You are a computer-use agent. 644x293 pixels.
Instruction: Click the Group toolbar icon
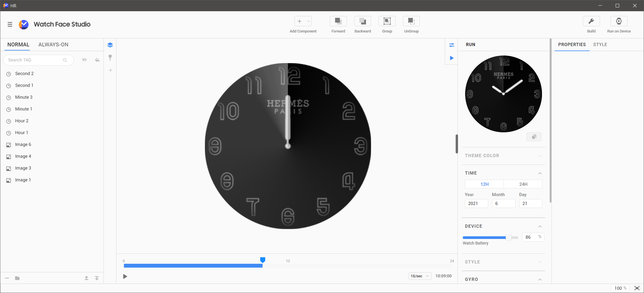387,21
